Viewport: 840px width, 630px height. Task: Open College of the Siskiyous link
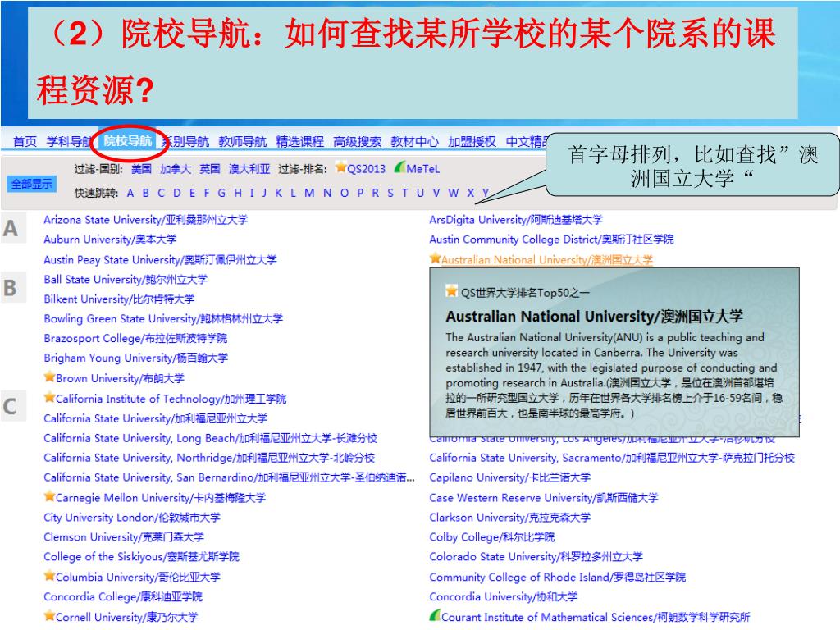click(x=141, y=557)
